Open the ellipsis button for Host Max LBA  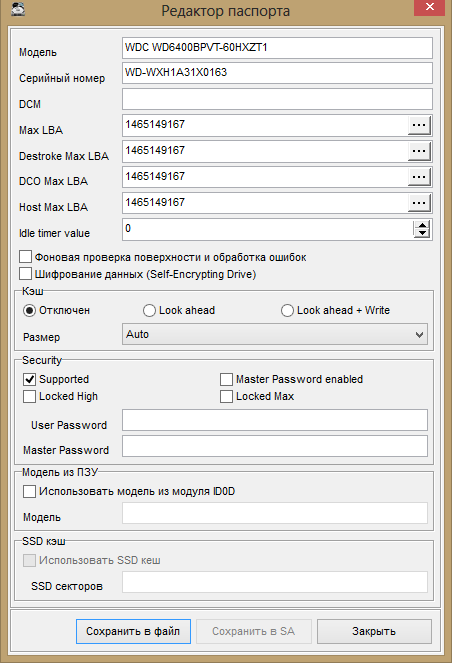coord(419,203)
